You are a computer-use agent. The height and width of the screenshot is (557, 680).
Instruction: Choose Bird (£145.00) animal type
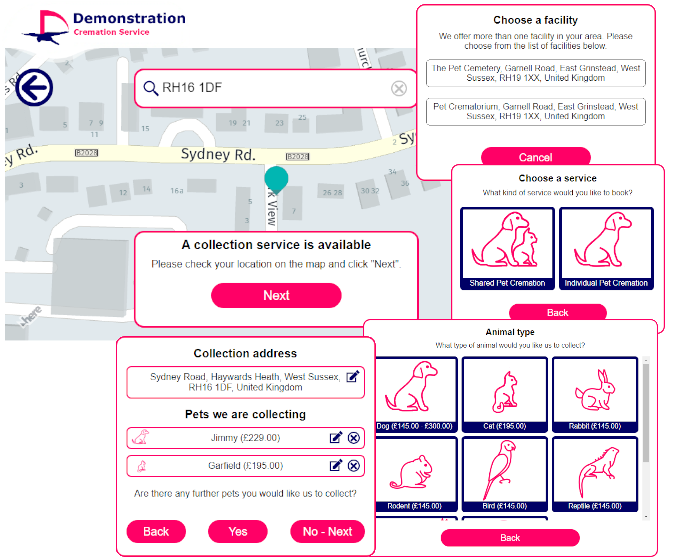click(505, 474)
